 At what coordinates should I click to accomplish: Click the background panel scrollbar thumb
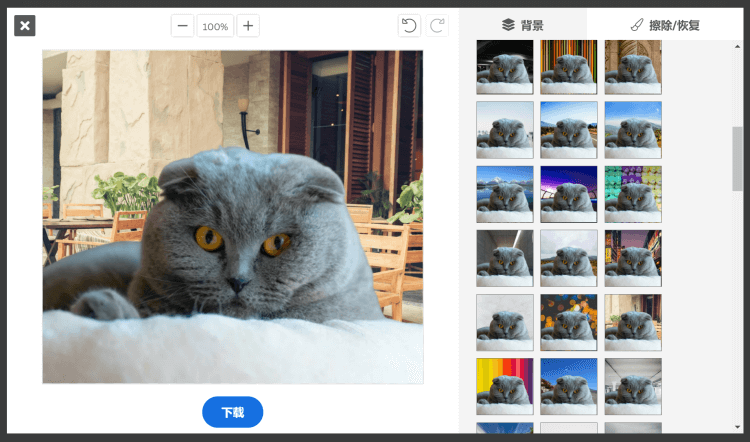737,159
